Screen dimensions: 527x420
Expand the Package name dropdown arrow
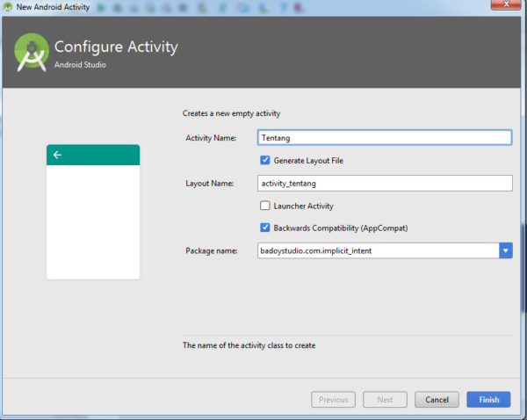coord(505,250)
